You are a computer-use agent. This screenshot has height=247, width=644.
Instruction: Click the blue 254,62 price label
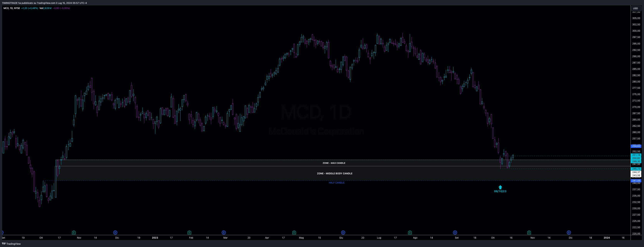636,146
